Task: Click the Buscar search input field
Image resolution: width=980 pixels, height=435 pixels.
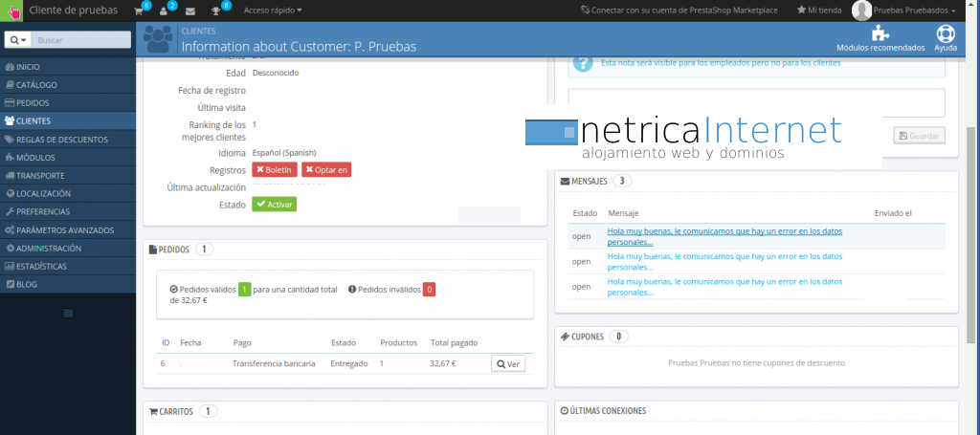Action: click(81, 41)
